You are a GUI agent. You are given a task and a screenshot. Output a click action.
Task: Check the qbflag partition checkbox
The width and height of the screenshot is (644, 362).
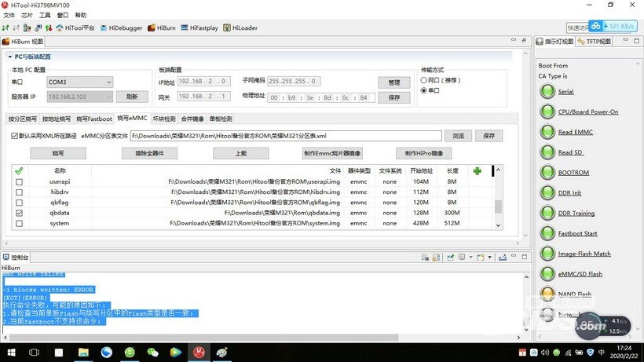tap(20, 203)
